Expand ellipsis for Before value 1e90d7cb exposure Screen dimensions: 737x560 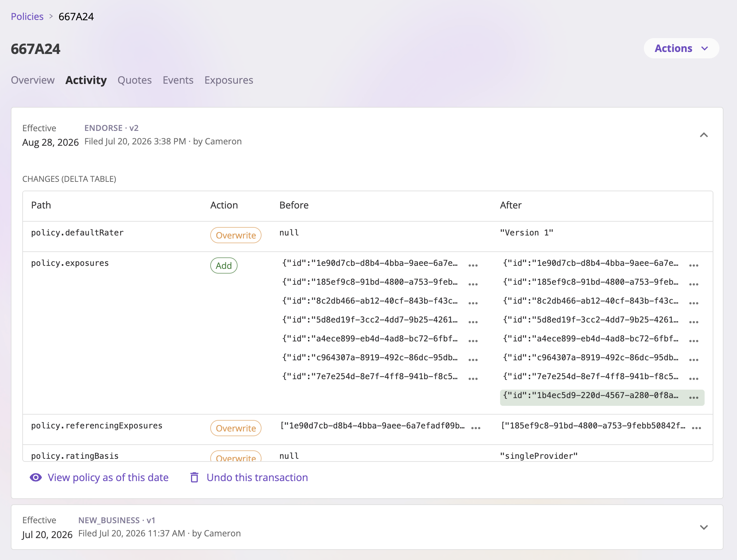click(x=473, y=265)
